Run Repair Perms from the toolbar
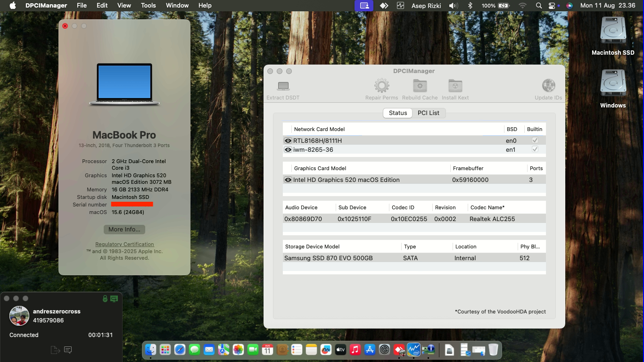Viewport: 644px width, 362px height. point(381,86)
